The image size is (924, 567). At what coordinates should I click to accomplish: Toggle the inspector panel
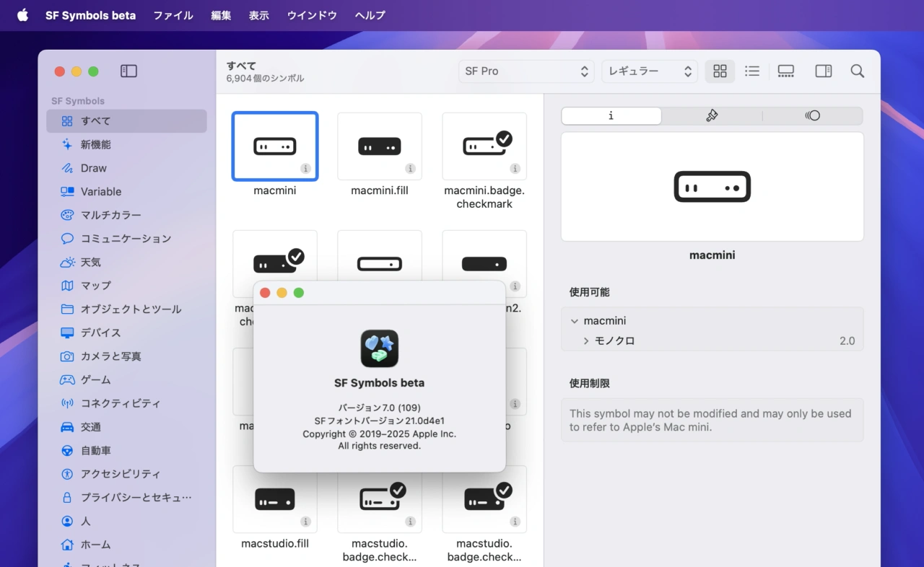(x=823, y=71)
